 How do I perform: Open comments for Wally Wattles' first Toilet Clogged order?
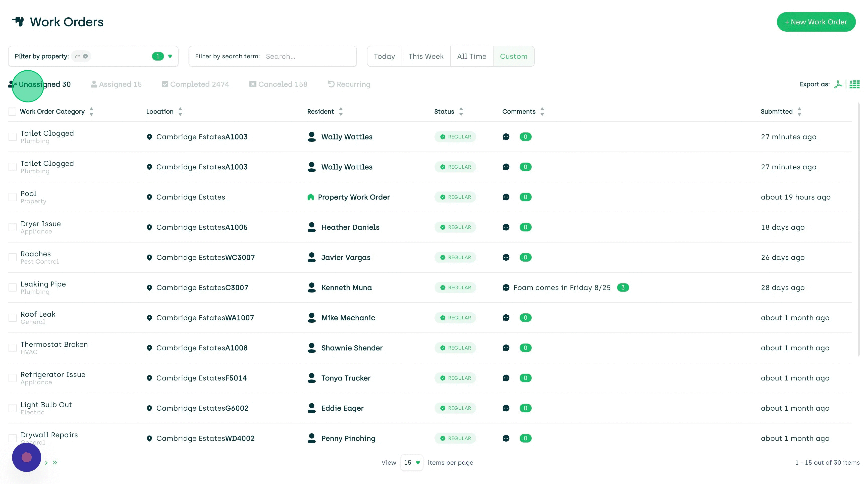pyautogui.click(x=506, y=137)
